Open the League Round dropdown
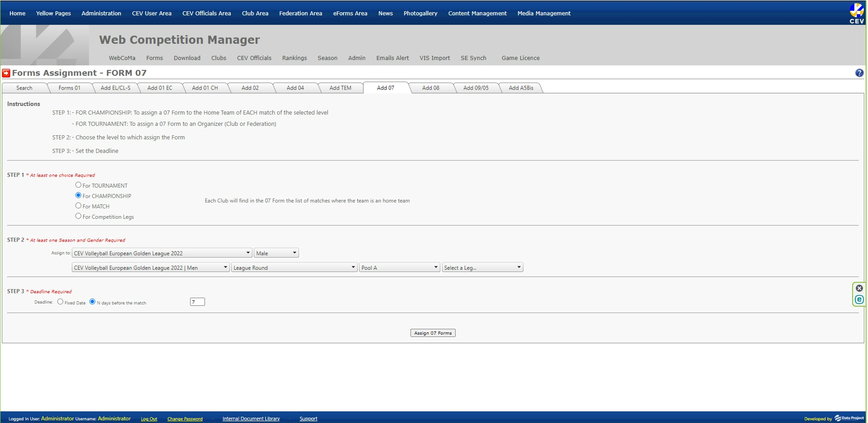 tap(294, 268)
